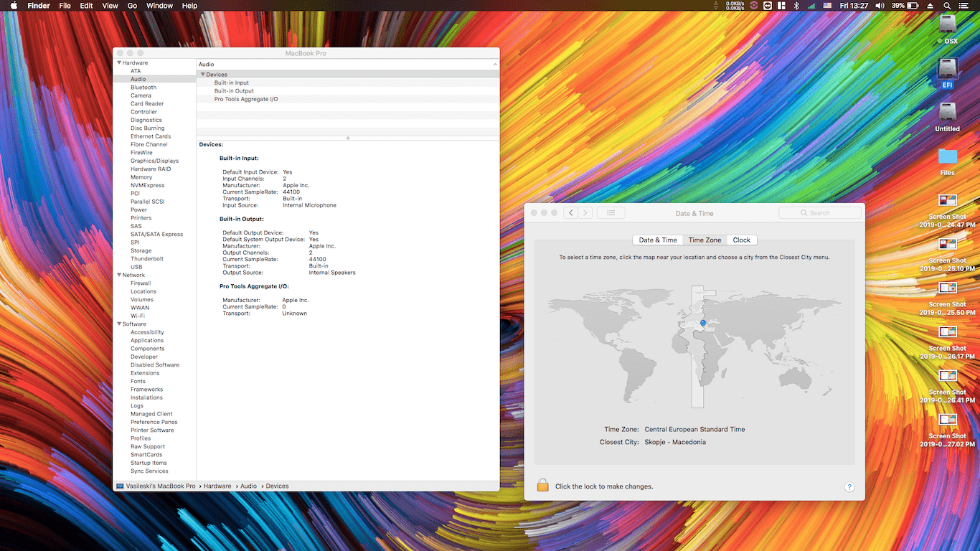Image resolution: width=980 pixels, height=551 pixels.
Task: Click the lock to make changes
Action: 543,486
